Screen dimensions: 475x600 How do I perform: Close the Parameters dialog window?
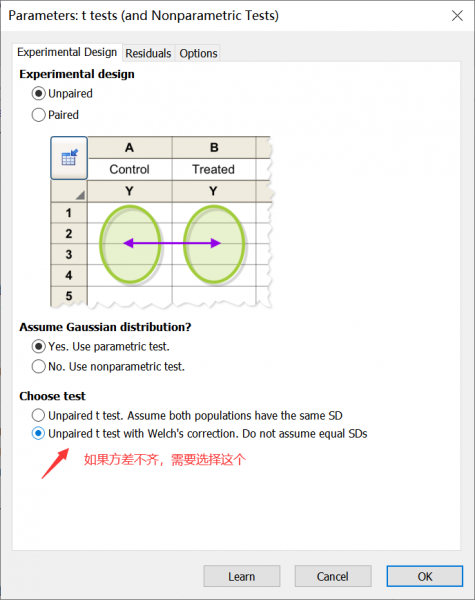(x=457, y=16)
